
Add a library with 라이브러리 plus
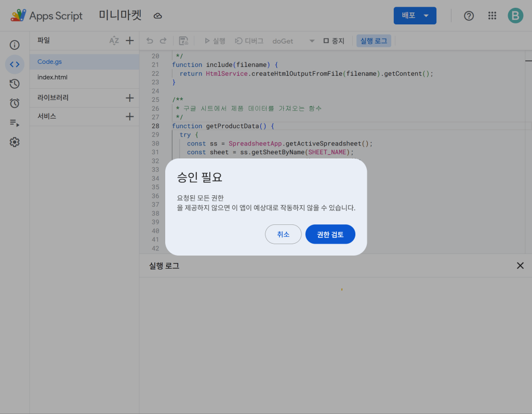(130, 98)
